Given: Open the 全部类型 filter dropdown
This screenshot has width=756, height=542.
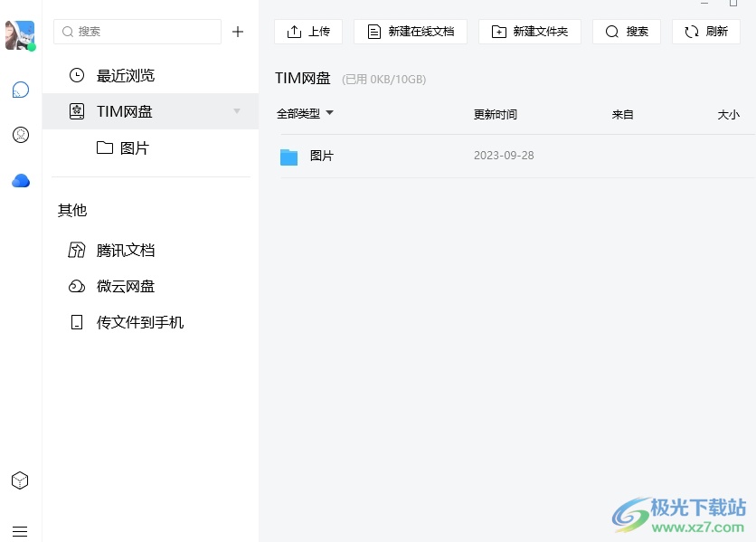Looking at the screenshot, I should 305,114.
